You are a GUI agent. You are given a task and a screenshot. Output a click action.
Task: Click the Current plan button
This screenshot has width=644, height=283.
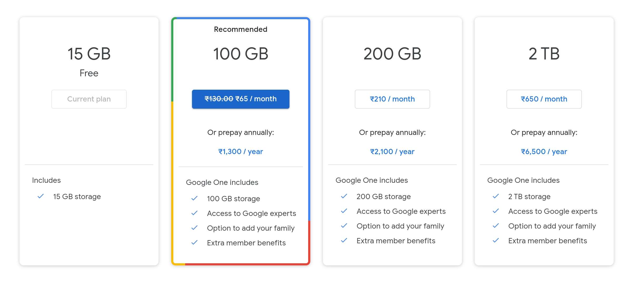pyautogui.click(x=89, y=99)
